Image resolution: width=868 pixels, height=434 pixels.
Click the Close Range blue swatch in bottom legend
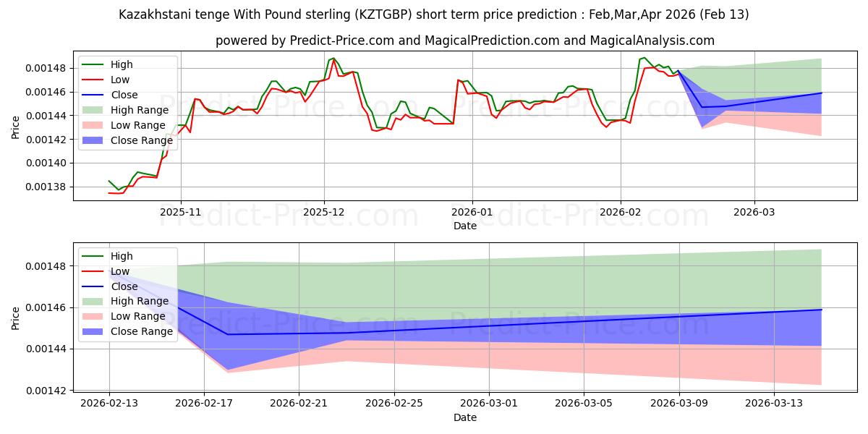click(94, 332)
